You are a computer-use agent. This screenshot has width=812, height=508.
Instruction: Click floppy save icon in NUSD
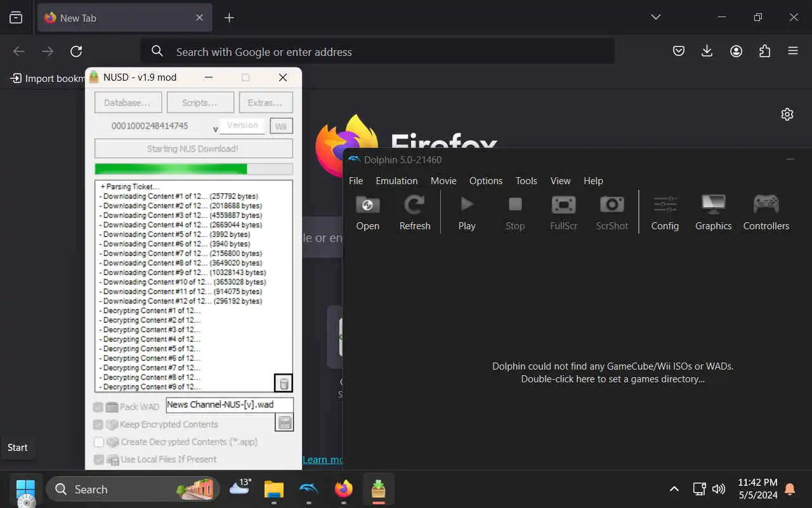[285, 423]
